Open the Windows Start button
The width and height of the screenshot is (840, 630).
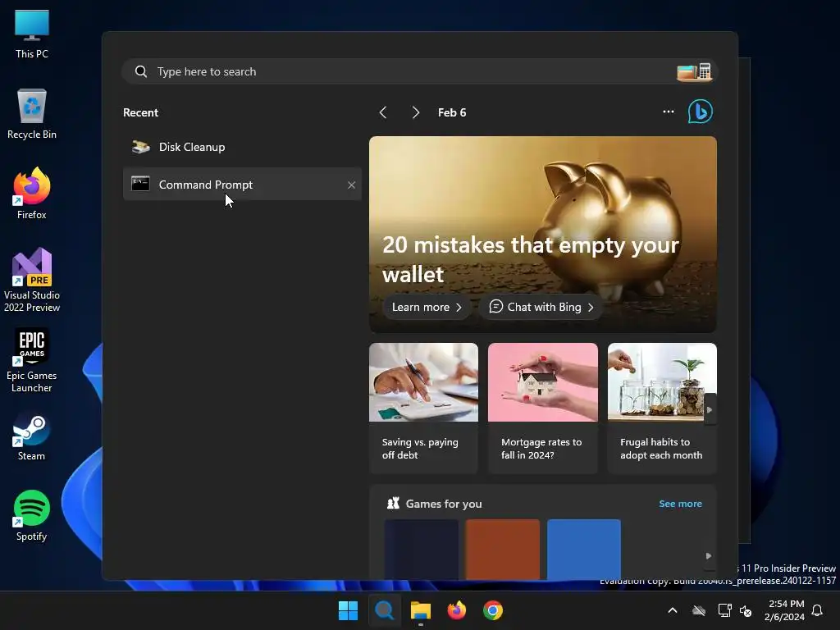click(x=348, y=610)
